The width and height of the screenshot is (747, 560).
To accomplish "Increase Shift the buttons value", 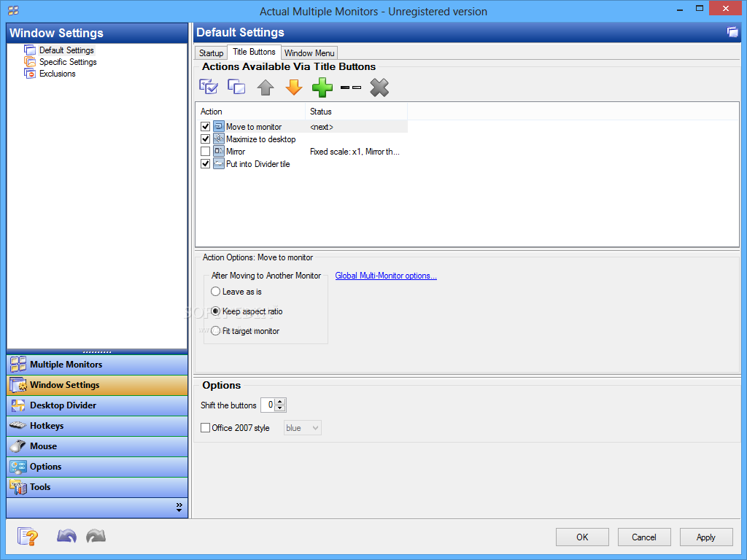I will click(x=281, y=402).
